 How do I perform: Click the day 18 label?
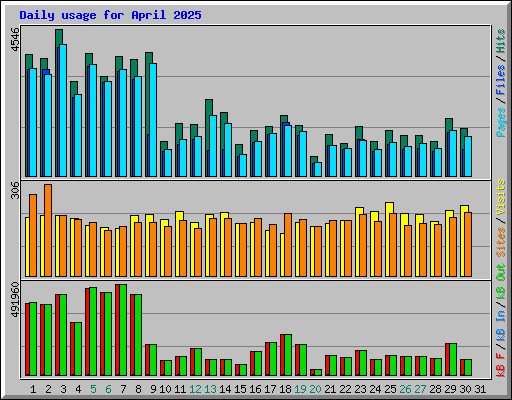pos(285,389)
